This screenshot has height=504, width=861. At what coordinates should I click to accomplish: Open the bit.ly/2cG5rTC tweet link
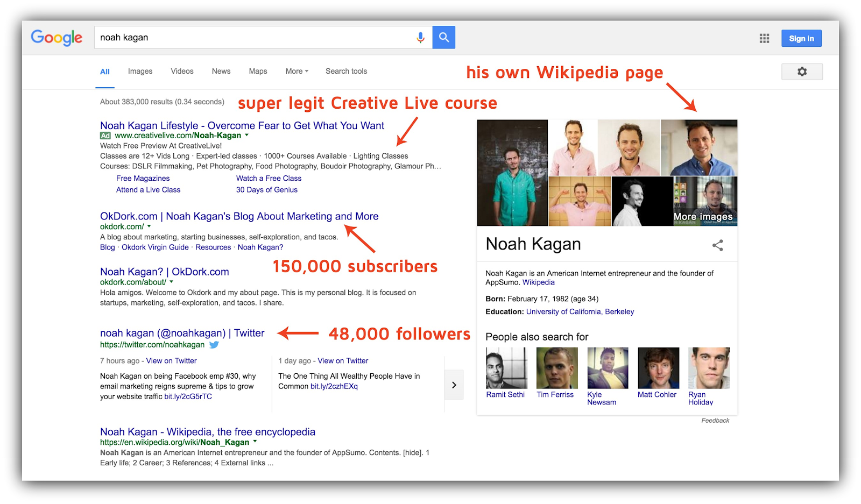click(188, 396)
